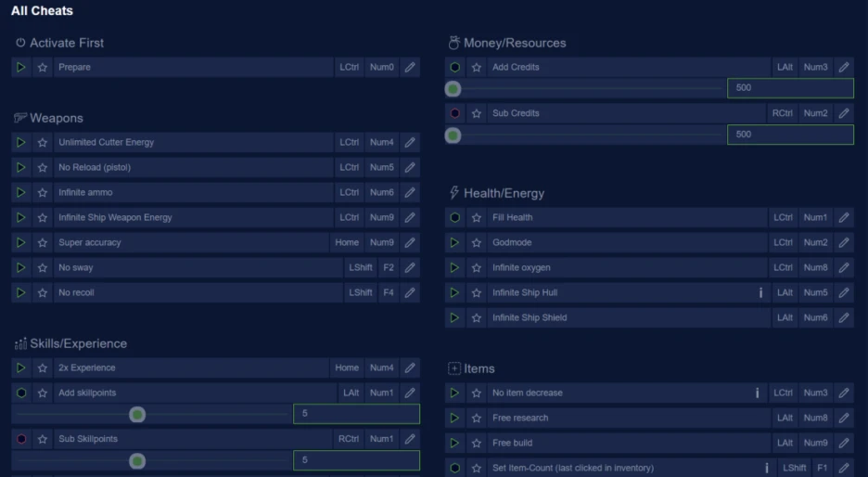This screenshot has height=477, width=868.
Task: Edit the No recoil hotkey with pencil
Action: [x=410, y=292]
